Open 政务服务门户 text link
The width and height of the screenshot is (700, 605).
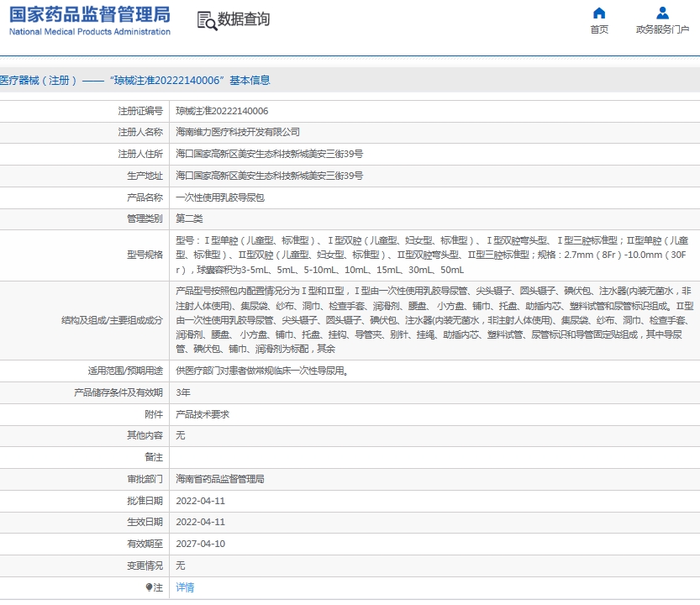662,29
